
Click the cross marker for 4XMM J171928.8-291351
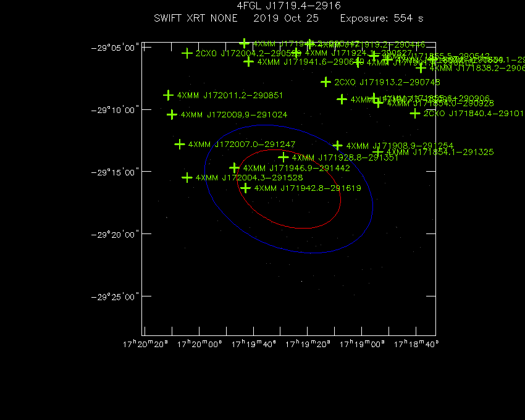[283, 157]
